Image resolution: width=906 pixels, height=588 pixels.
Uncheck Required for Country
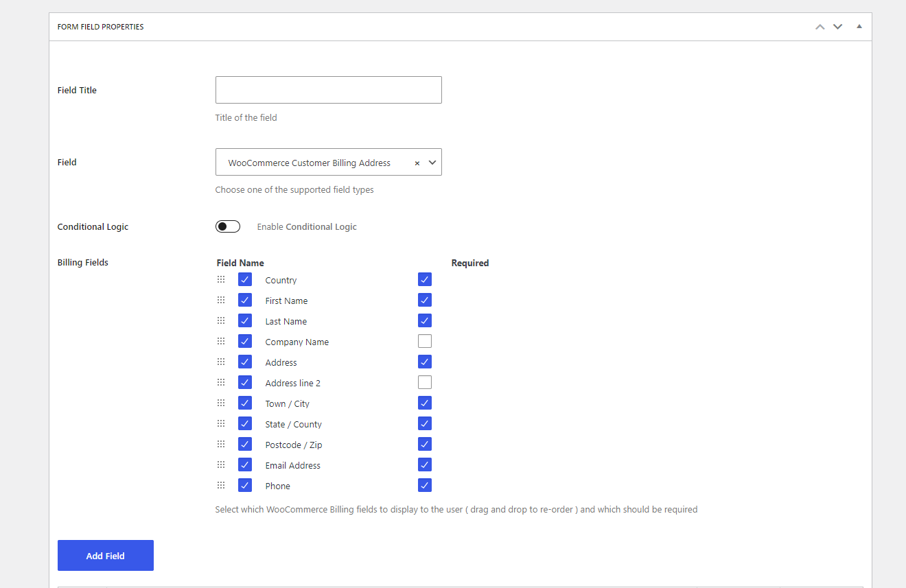(425, 279)
